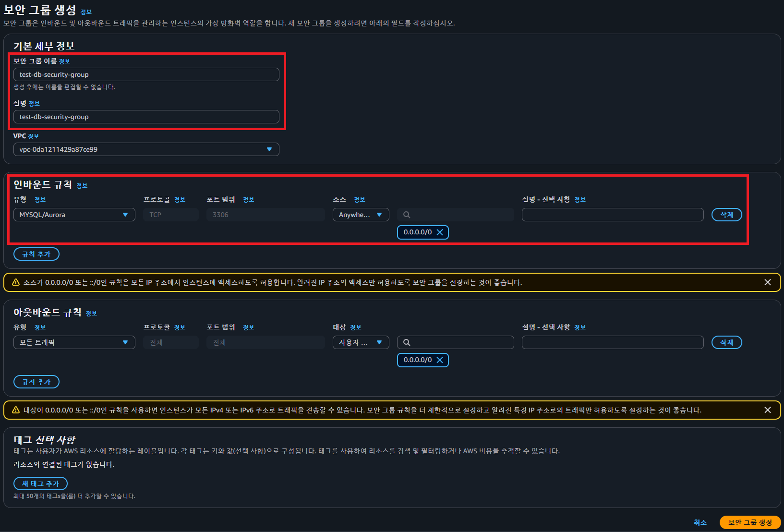
Task: Open the inbound type MYSQL/Aurora dropdown
Action: (74, 215)
